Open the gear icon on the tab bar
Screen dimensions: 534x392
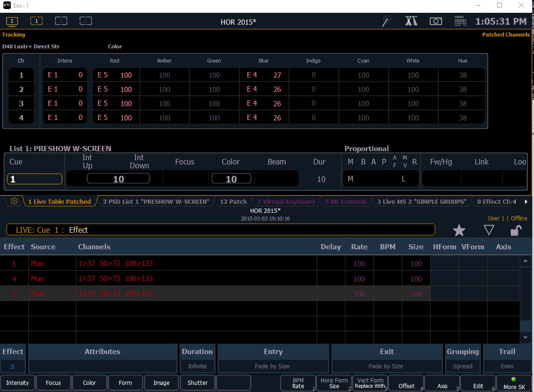tap(14, 201)
